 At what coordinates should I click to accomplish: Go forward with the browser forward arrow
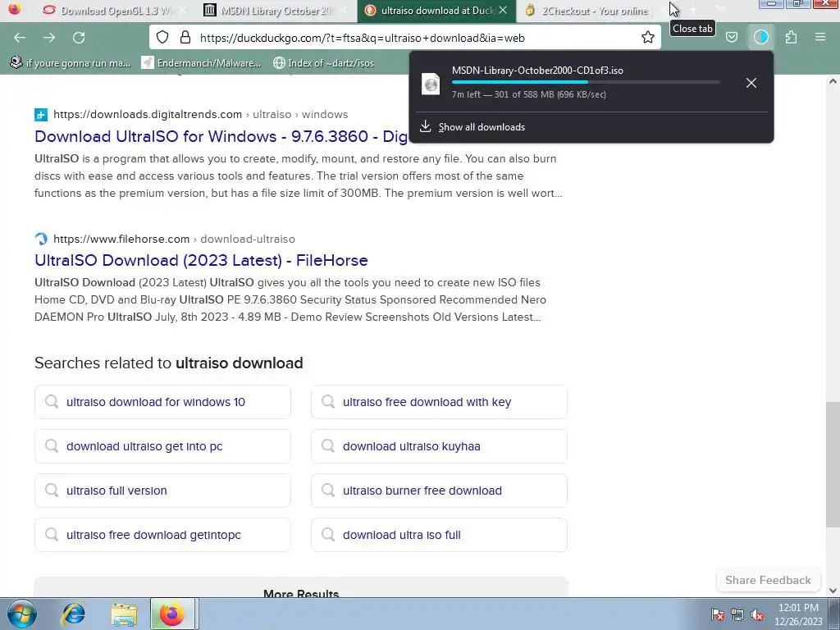[x=49, y=38]
